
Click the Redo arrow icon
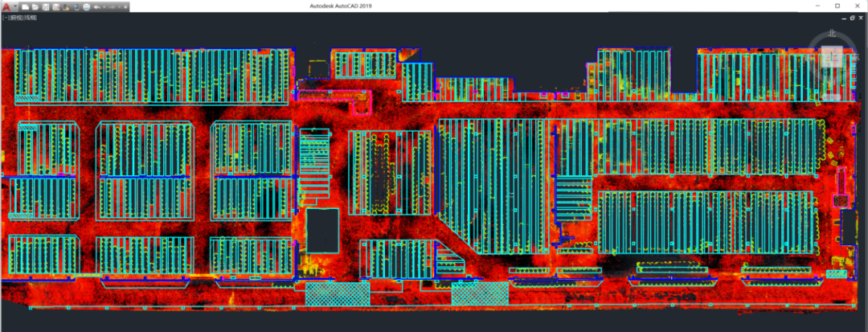113,7
